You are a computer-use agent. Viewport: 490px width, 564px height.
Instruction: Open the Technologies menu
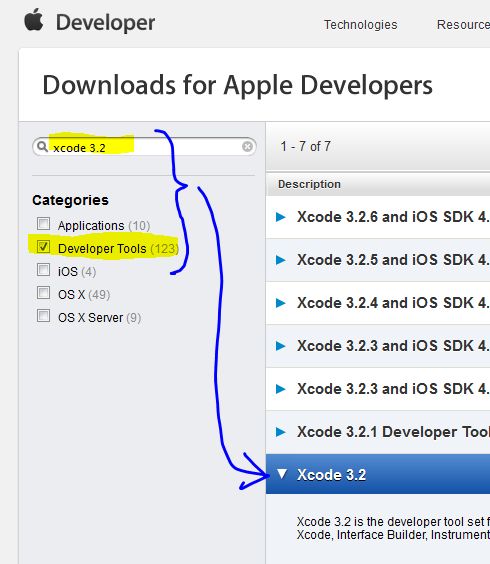pos(360,24)
